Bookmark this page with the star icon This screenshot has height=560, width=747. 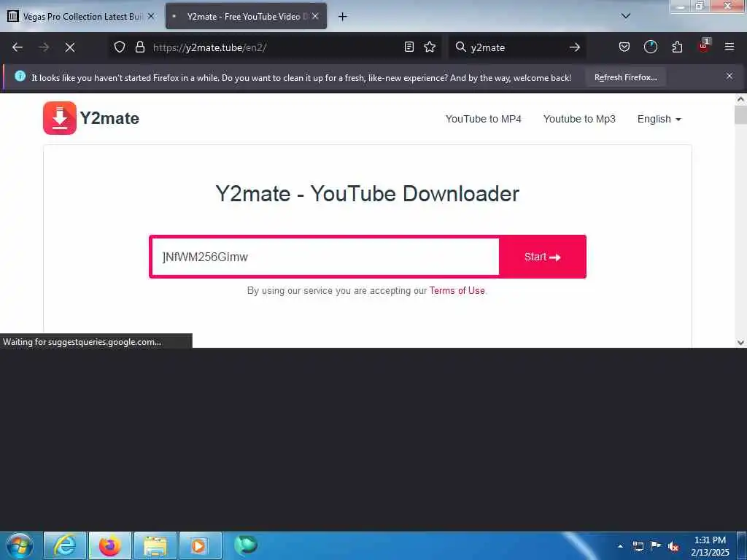(430, 47)
